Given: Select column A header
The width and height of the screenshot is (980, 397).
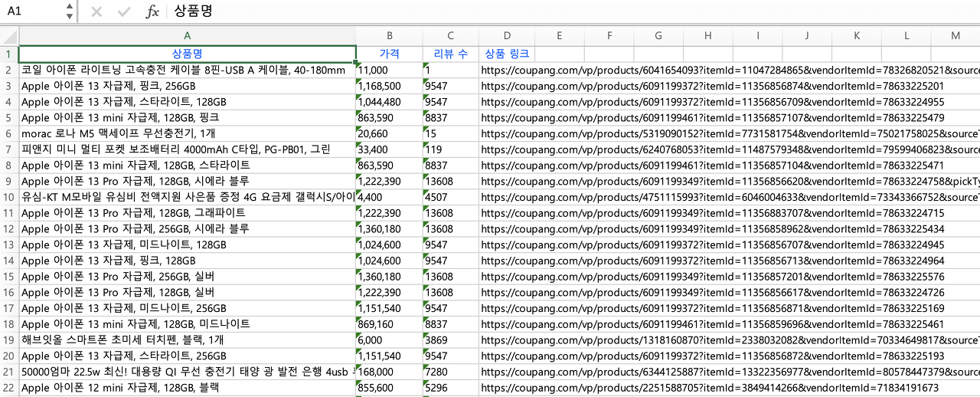Looking at the screenshot, I should tap(188, 36).
